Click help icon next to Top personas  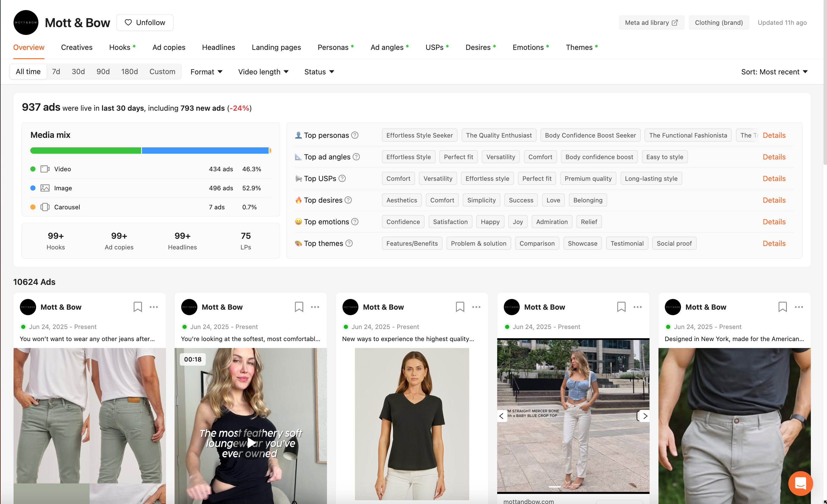click(355, 135)
